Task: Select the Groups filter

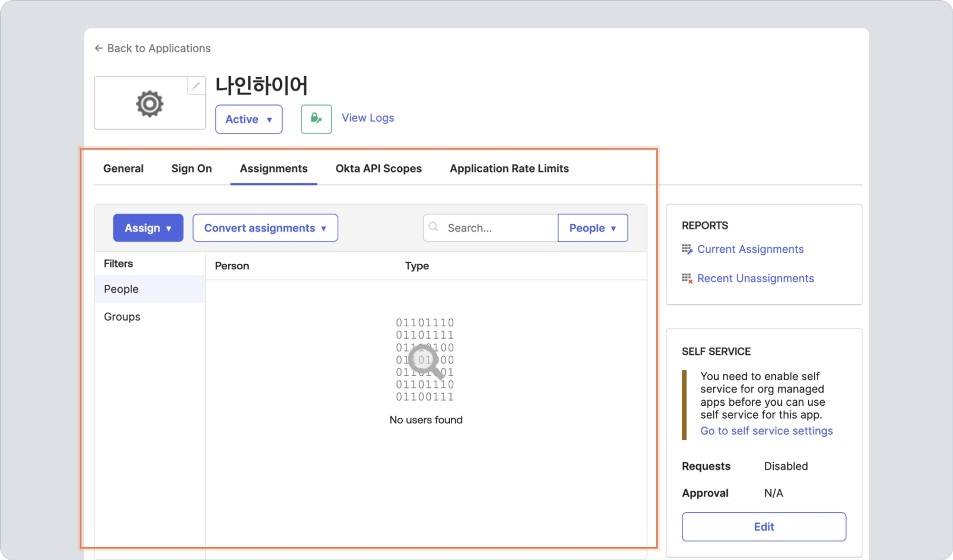Action: coord(122,317)
